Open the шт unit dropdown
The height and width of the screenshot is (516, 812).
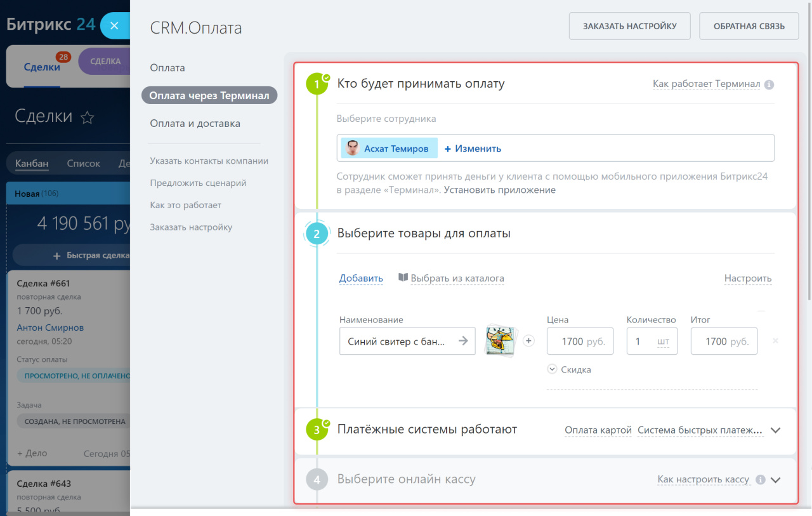coord(663,341)
